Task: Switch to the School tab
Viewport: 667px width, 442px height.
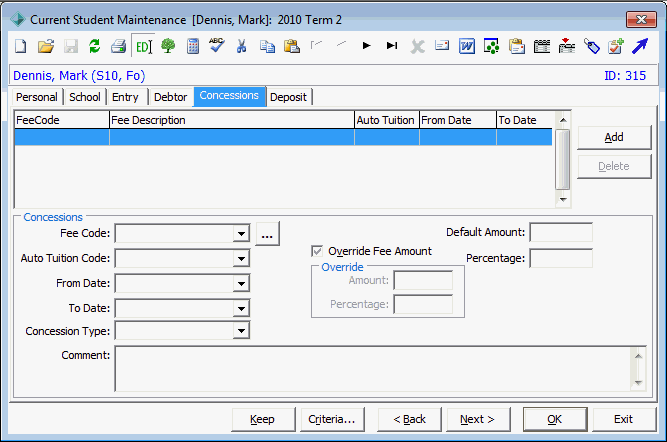Action: point(85,97)
